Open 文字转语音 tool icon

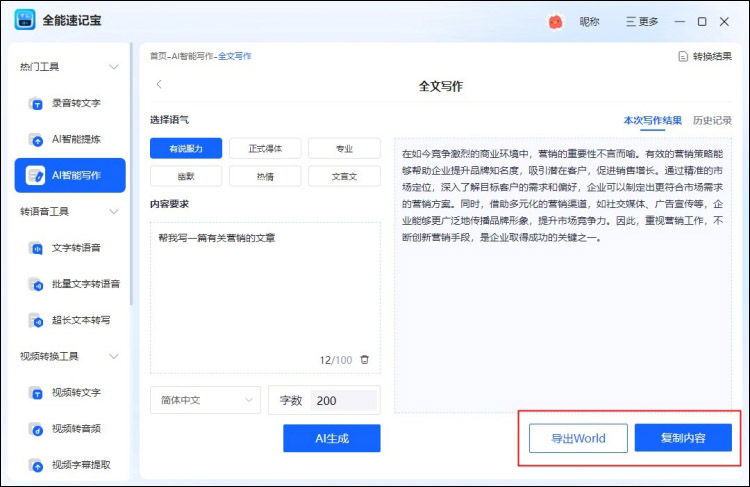(x=36, y=248)
